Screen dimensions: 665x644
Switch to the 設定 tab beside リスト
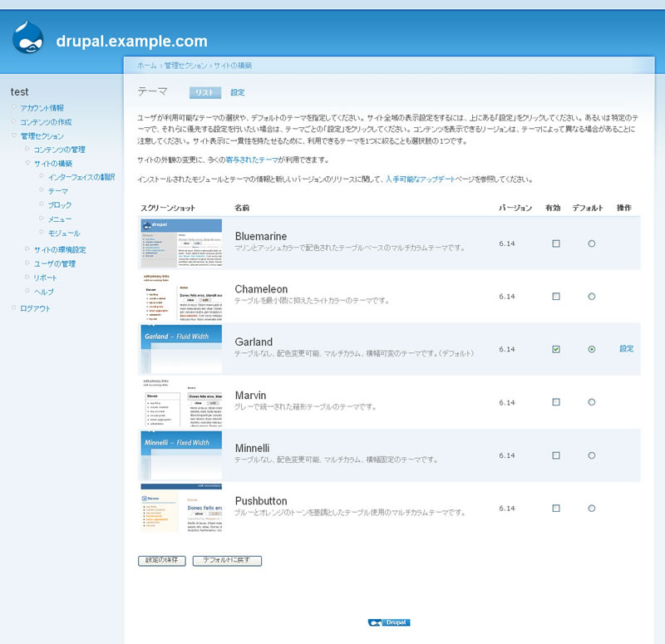click(238, 92)
